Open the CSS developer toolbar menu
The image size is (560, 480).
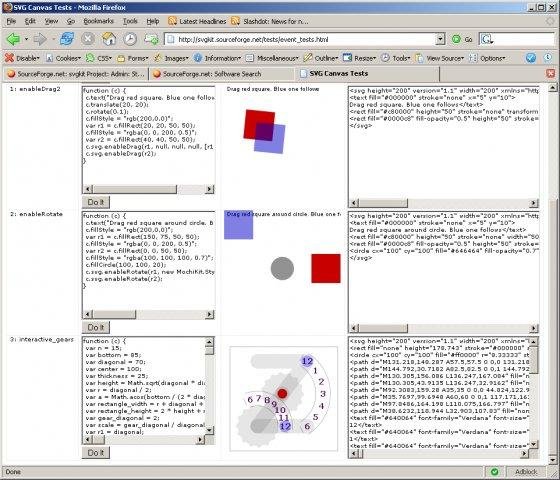[99, 58]
